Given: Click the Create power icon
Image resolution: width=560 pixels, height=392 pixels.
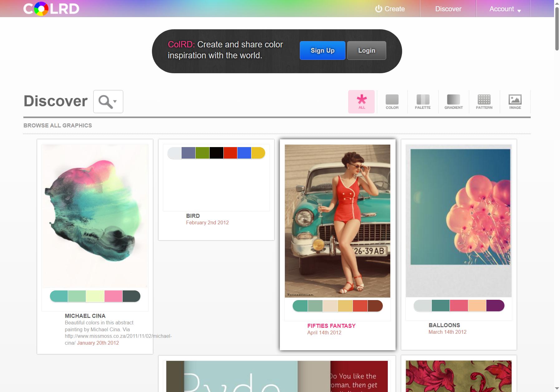Looking at the screenshot, I should pos(378,9).
